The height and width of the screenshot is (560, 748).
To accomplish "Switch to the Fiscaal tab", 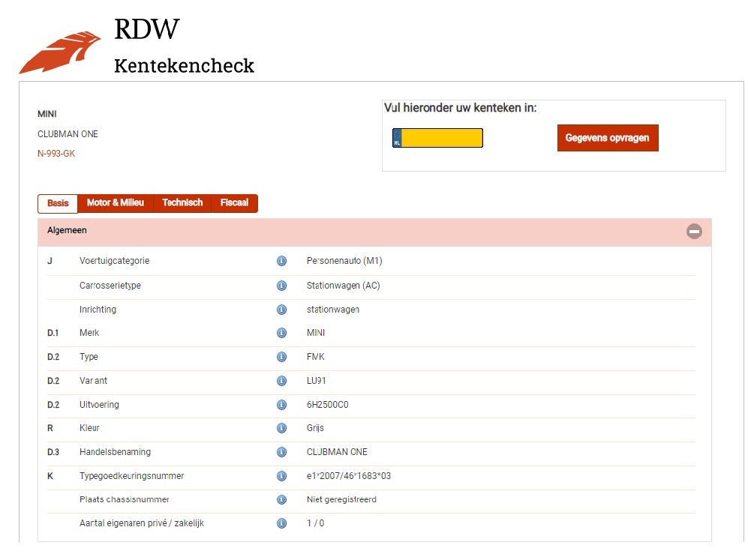I will 234,203.
